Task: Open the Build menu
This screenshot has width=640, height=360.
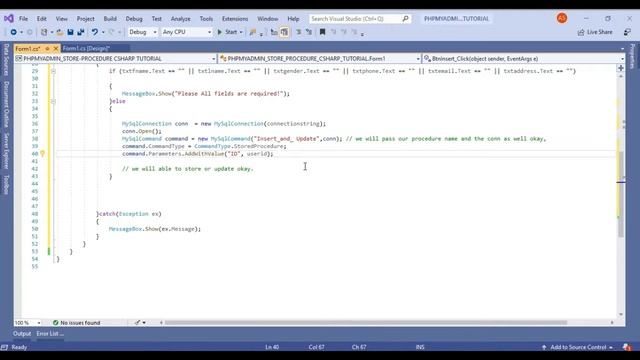Action: click(110, 19)
